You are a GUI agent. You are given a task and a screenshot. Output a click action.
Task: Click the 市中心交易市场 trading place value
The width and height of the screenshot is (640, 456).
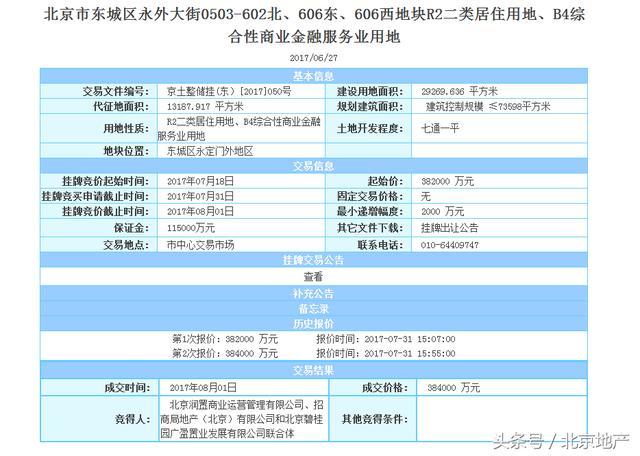200,245
